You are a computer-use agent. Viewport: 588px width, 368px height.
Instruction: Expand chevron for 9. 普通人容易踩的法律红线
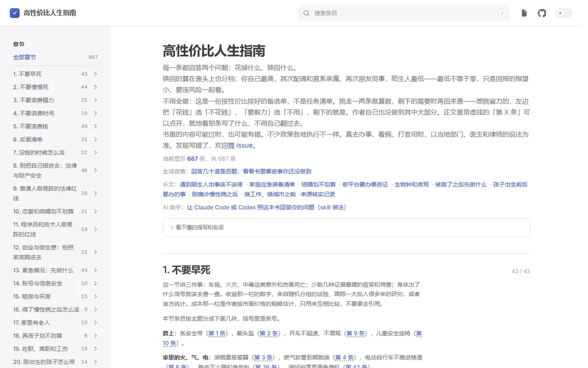95,193
